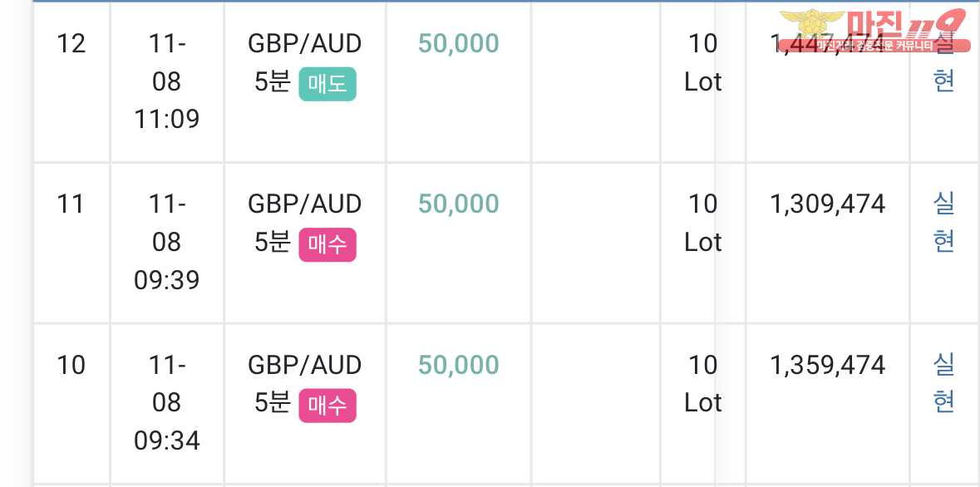Click the 매수 badge in row 10

327,405
